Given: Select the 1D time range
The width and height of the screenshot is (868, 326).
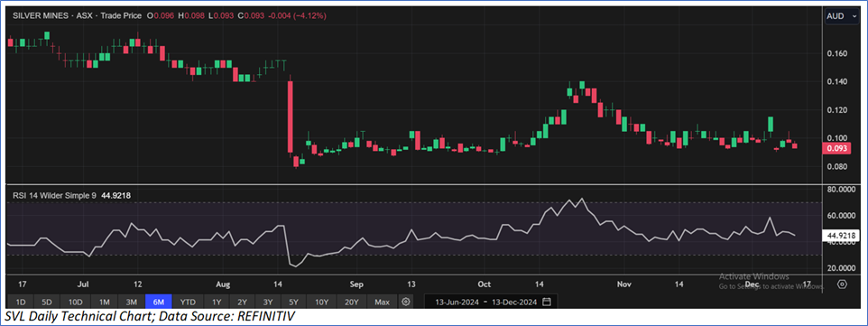Looking at the screenshot, I should (20, 303).
